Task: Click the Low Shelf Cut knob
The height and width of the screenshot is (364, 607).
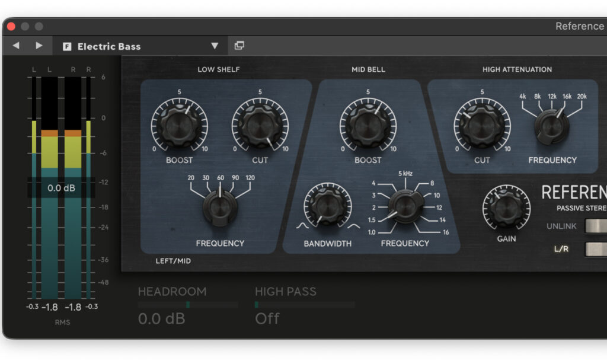Action: [260, 126]
